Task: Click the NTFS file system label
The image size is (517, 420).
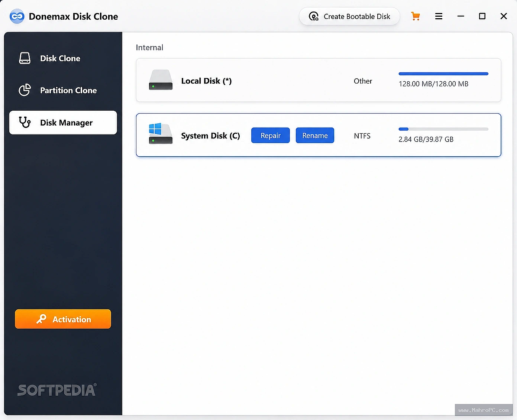Action: click(x=362, y=136)
